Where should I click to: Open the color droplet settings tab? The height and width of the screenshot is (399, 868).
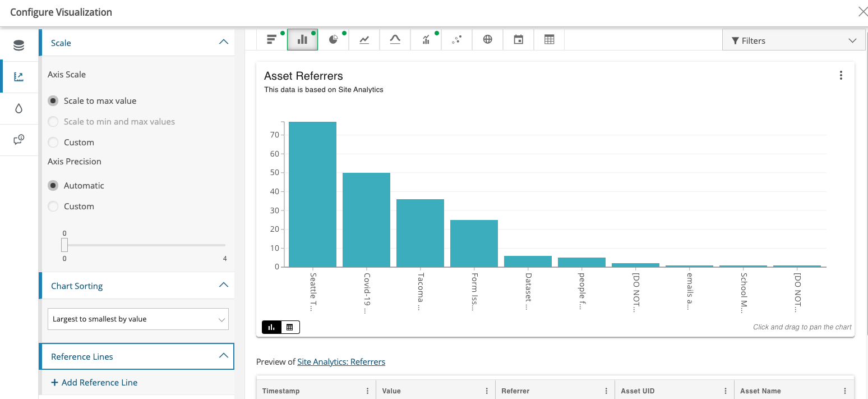19,108
